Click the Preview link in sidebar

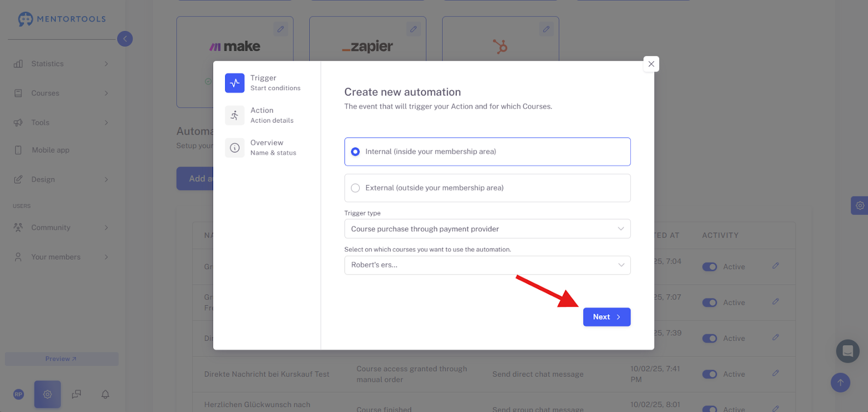(x=61, y=359)
